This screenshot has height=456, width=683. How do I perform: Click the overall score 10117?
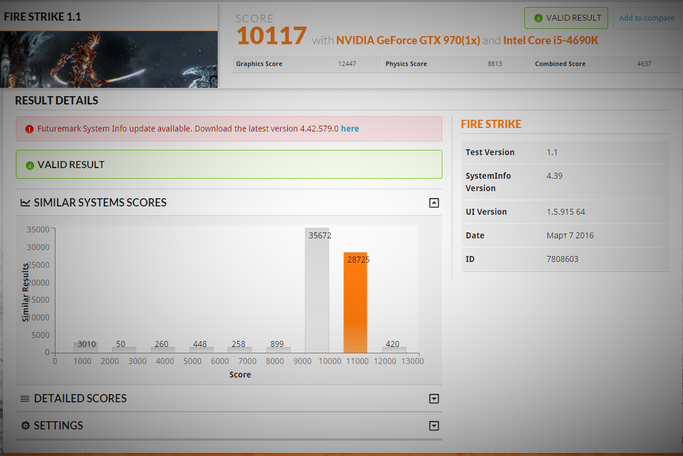click(x=271, y=36)
